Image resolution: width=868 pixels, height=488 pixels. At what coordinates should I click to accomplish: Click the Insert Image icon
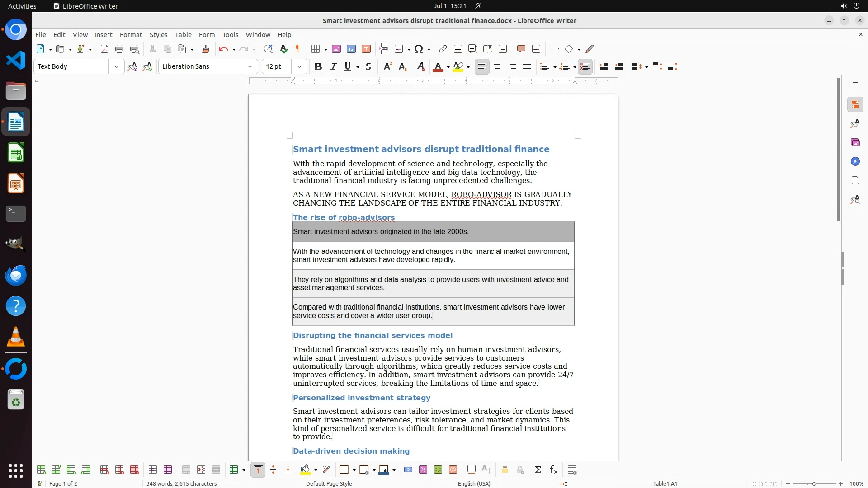point(336,49)
